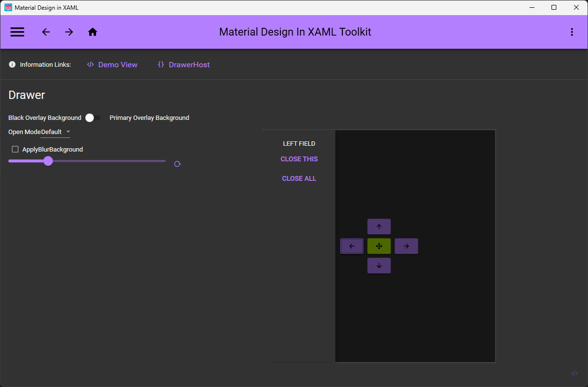Click the Black Overlay Background label
The height and width of the screenshot is (387, 588).
click(x=45, y=117)
